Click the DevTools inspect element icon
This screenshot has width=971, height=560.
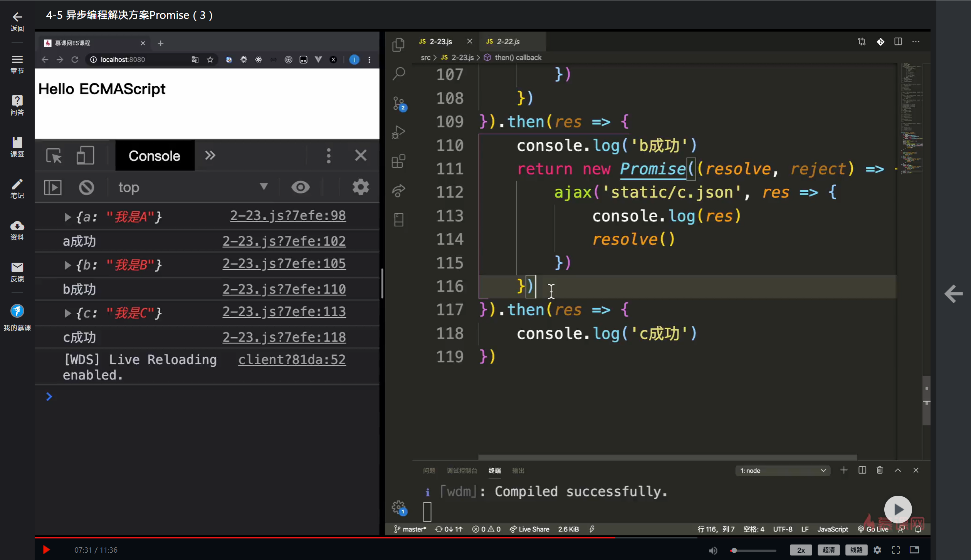pos(54,156)
